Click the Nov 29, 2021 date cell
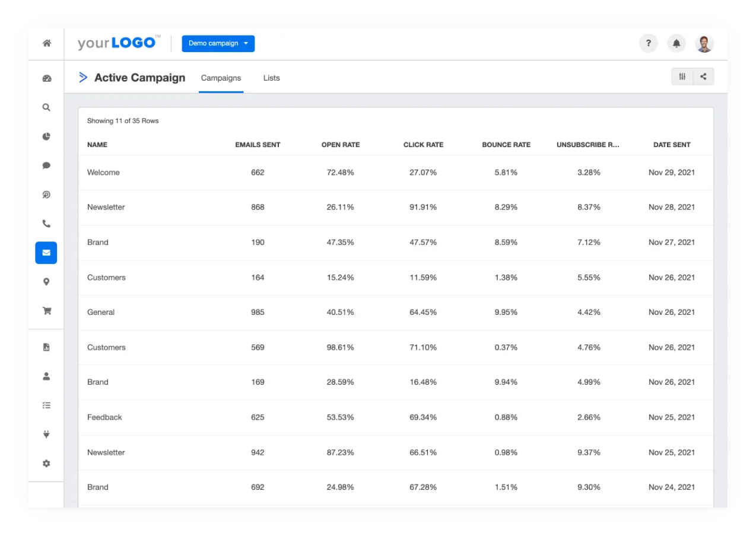 coord(672,173)
